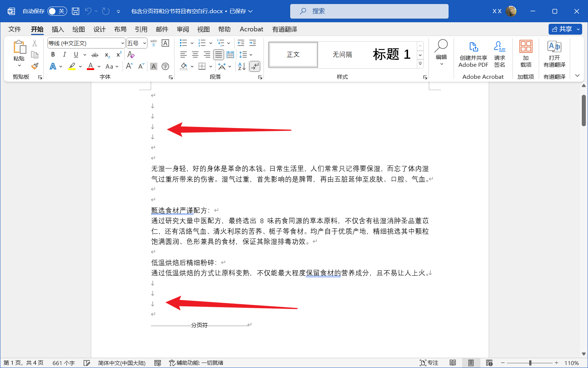Click the yellow text highlight color
The height and width of the screenshot is (368, 588).
pyautogui.click(x=72, y=66)
